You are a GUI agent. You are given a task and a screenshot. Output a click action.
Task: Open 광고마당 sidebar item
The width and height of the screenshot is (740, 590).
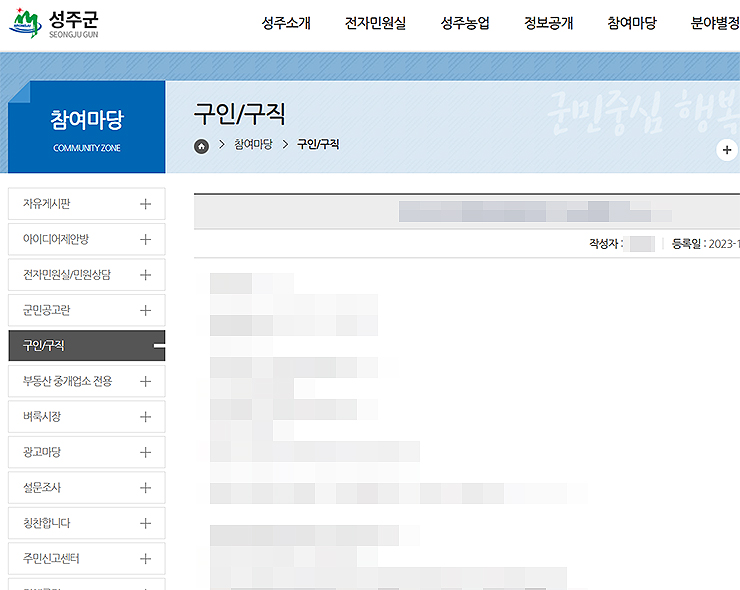pyautogui.click(x=87, y=452)
